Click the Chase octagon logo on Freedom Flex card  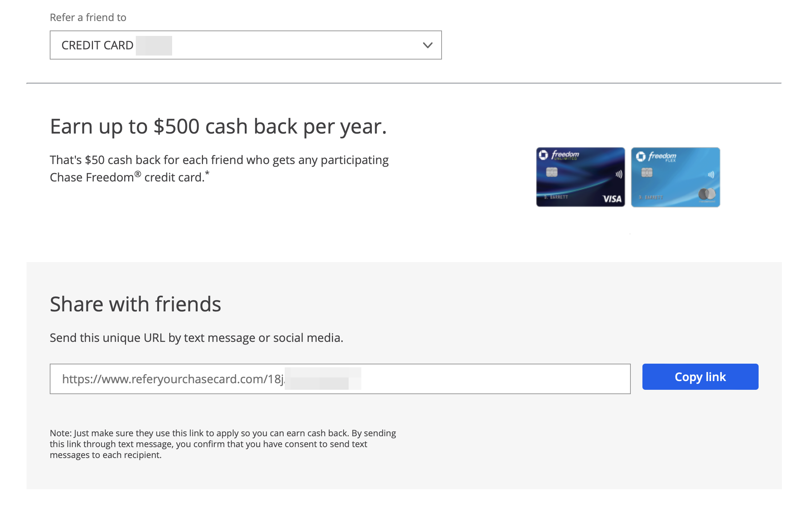pos(641,156)
